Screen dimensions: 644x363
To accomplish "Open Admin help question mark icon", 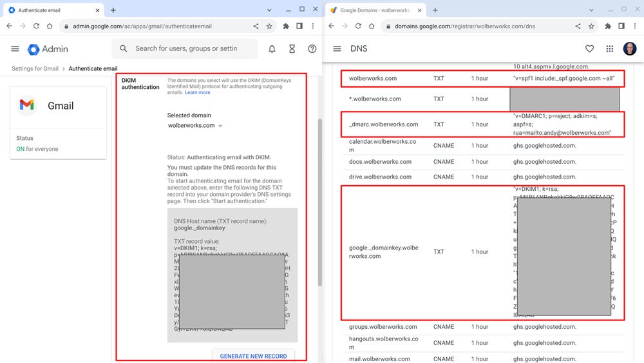I will [x=312, y=49].
